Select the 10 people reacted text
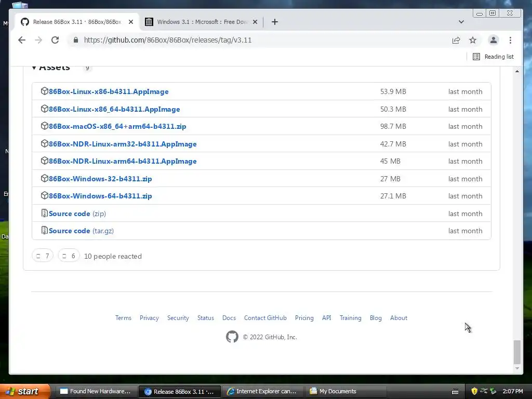 [113, 256]
